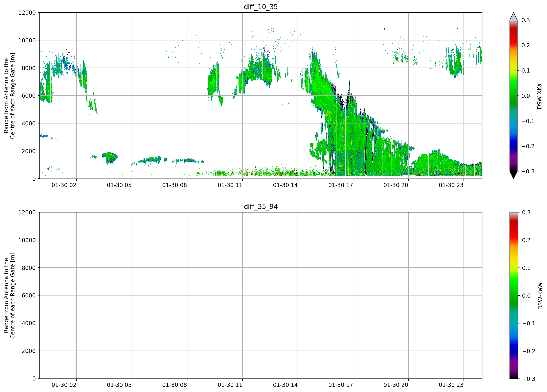Image resolution: width=547 pixels, height=392 pixels.
Task: Click the '−0.2' tick on DSW-XKa colorbar
Action: pyautogui.click(x=528, y=146)
